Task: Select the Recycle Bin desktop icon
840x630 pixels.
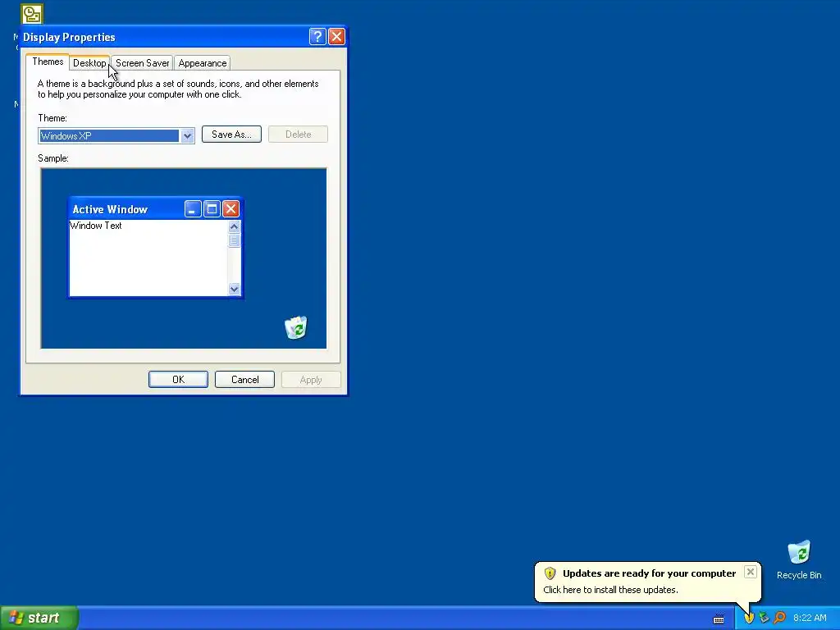Action: click(x=799, y=560)
